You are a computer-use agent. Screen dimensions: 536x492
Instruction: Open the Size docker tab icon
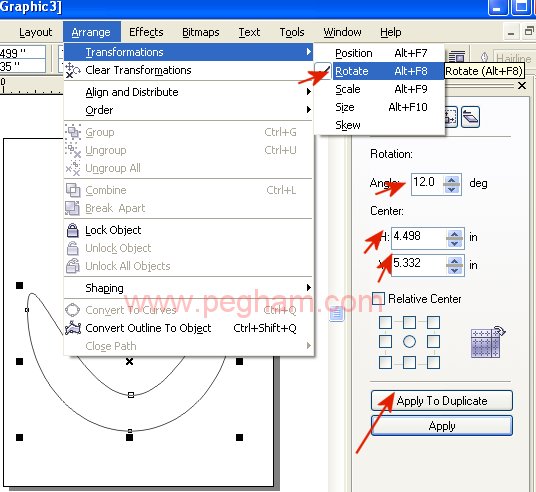(451, 117)
